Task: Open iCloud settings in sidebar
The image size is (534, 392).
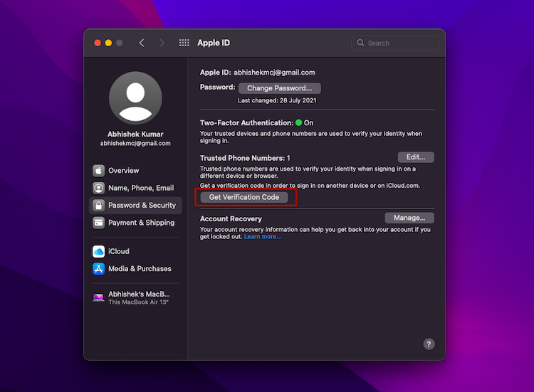Action: pyautogui.click(x=135, y=251)
